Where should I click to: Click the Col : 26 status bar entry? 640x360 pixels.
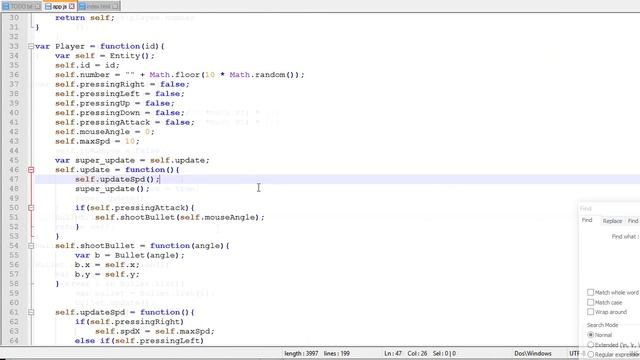(417, 353)
